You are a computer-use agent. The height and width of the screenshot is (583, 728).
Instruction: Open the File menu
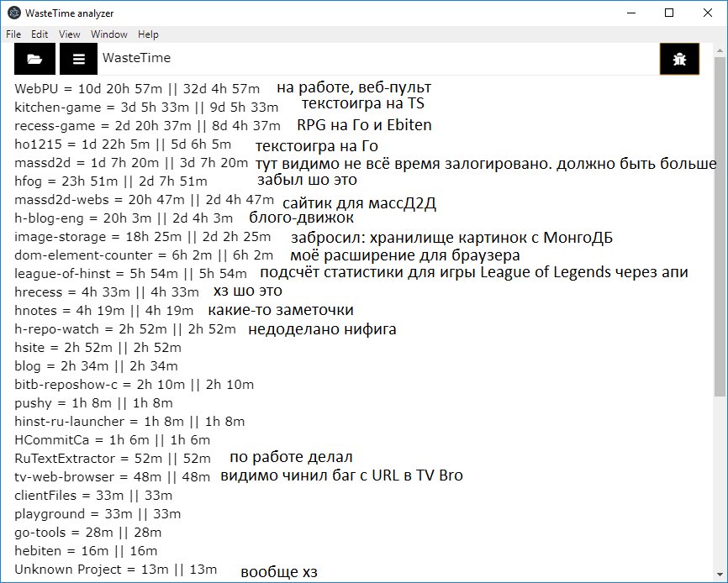(x=13, y=34)
